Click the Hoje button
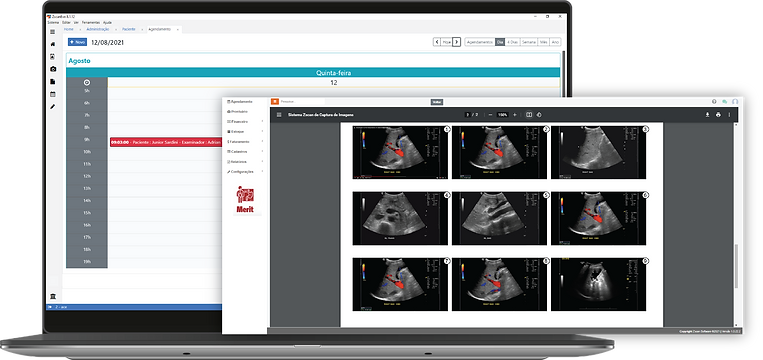 pos(446,42)
